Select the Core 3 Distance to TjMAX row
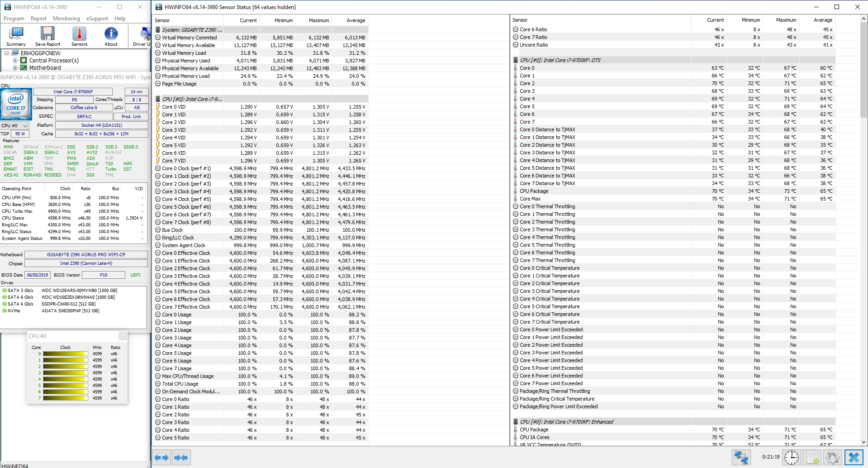The height and width of the screenshot is (468, 868). [673, 153]
